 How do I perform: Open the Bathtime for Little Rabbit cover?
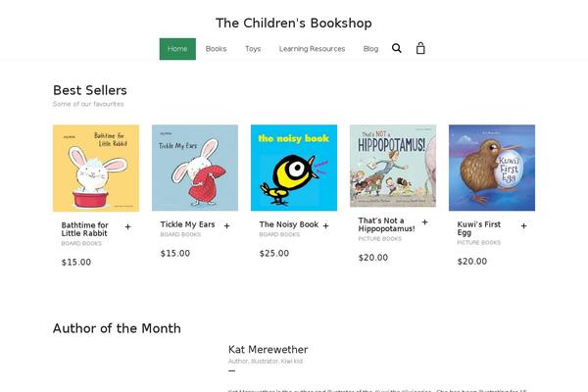[x=96, y=168]
